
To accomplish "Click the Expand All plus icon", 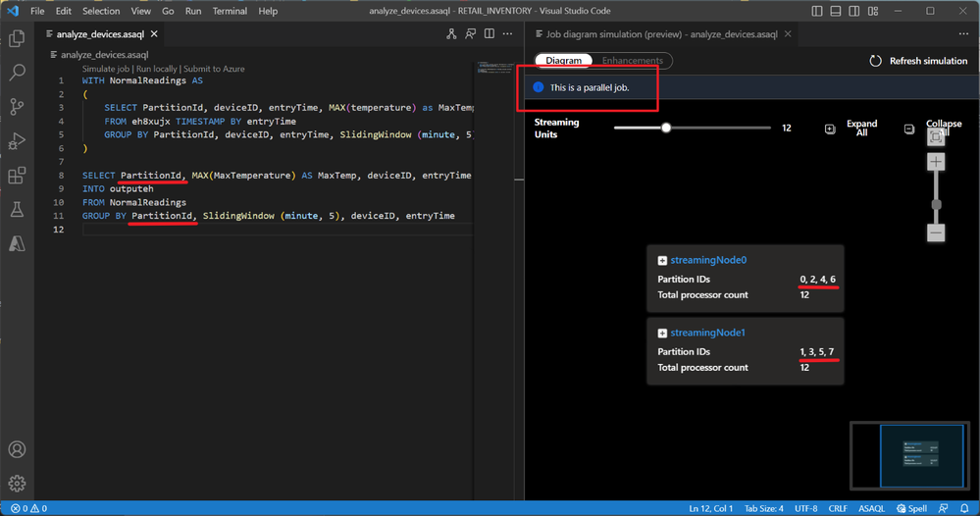I will [x=829, y=129].
